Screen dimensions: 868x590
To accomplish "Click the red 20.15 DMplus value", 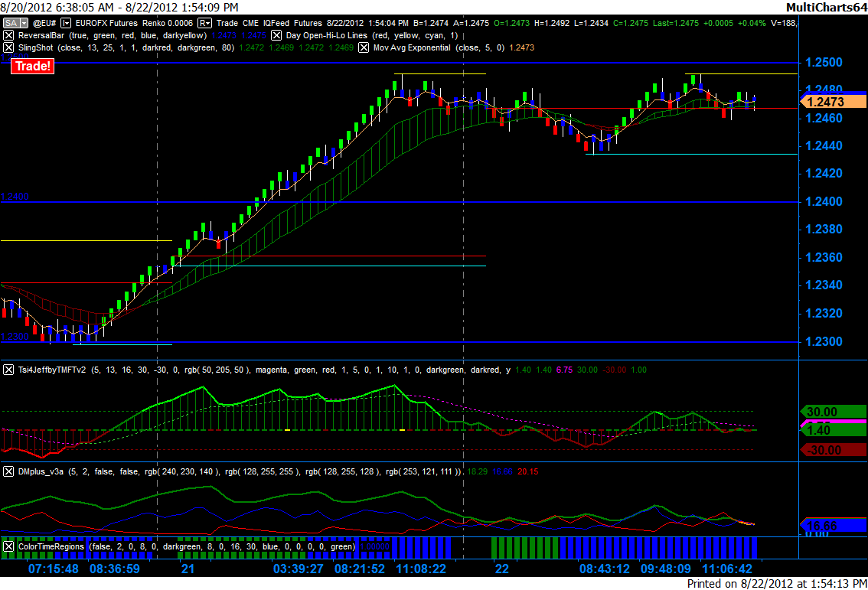I will (x=527, y=471).
